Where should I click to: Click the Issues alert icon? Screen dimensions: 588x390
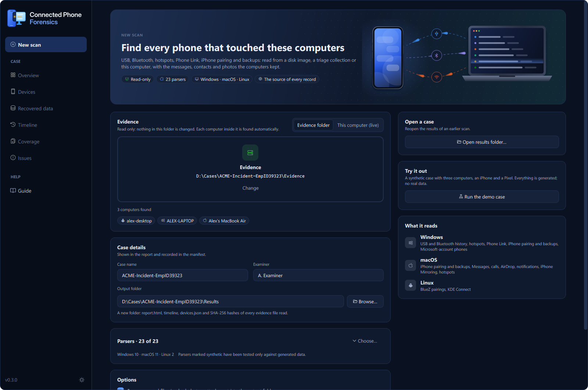click(x=13, y=158)
